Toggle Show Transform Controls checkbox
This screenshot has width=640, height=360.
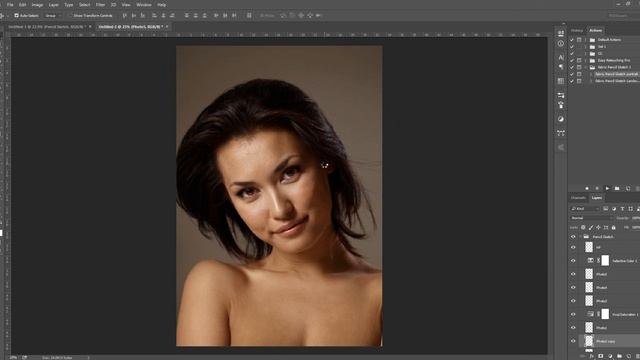click(70, 16)
